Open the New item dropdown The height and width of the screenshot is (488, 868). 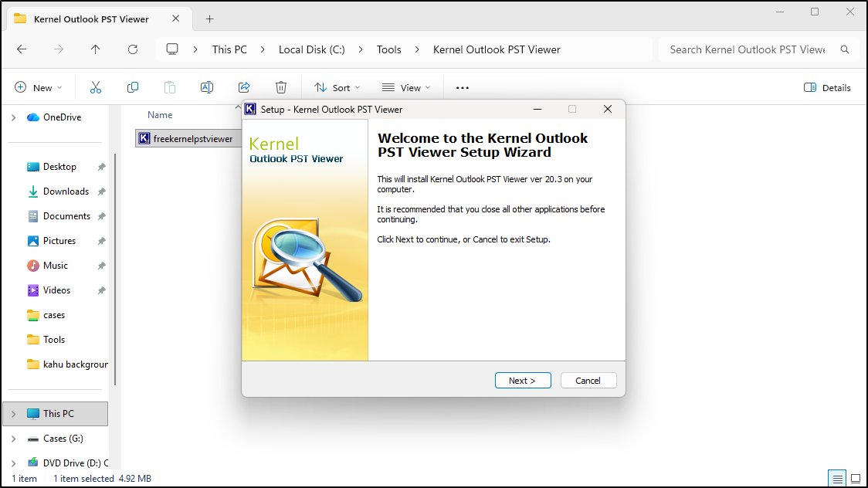[x=39, y=87]
